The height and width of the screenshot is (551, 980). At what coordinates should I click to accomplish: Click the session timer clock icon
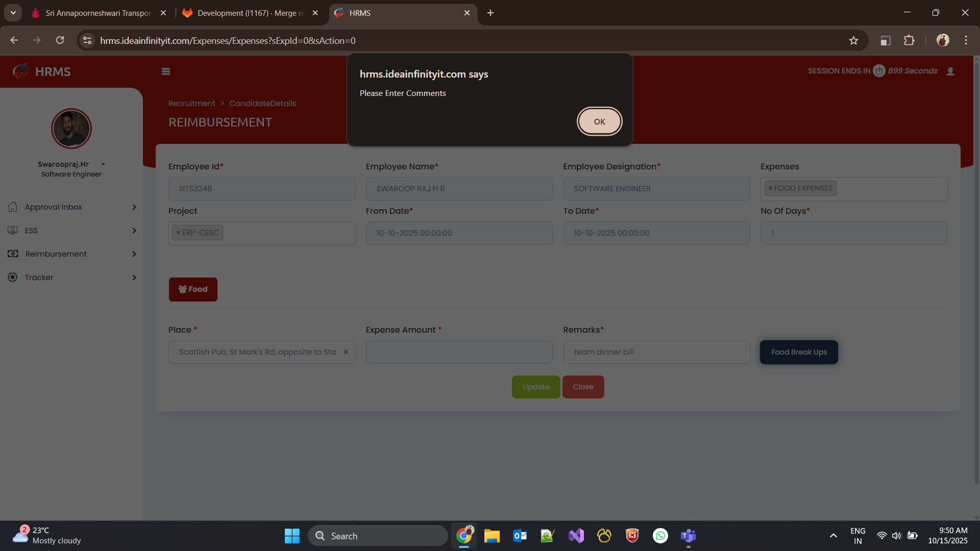(879, 71)
